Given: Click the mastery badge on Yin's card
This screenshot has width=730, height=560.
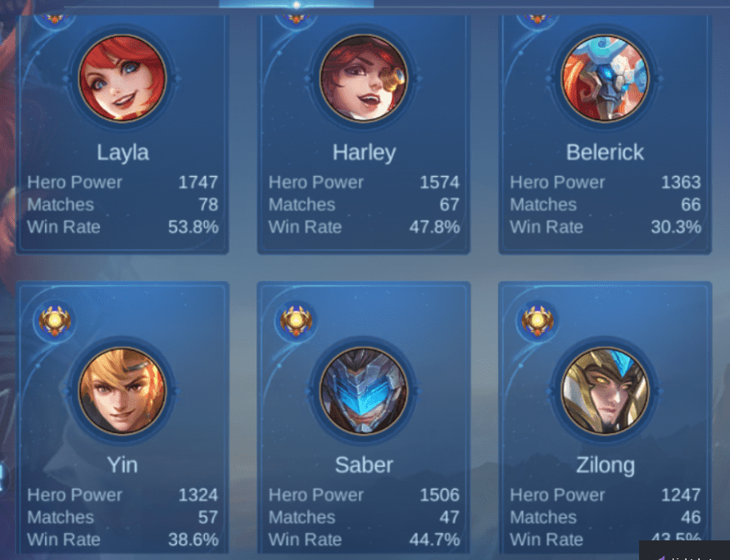Looking at the screenshot, I should (x=54, y=321).
